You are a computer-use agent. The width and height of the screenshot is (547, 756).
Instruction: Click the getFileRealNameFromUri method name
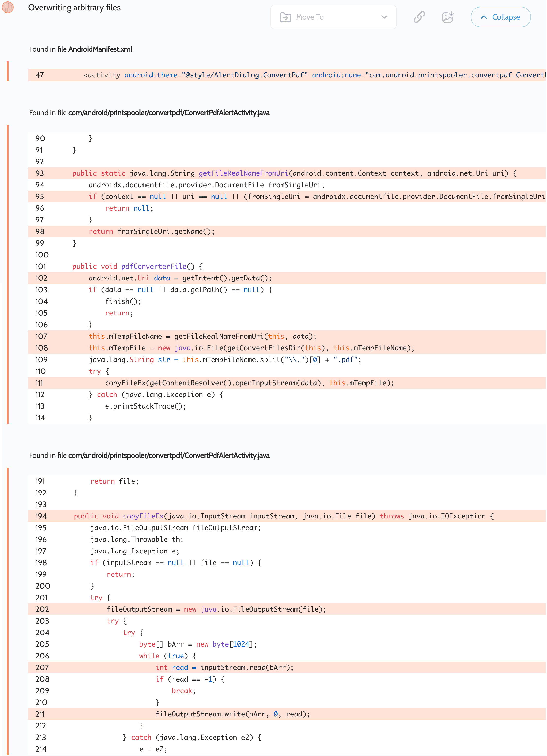coord(243,173)
